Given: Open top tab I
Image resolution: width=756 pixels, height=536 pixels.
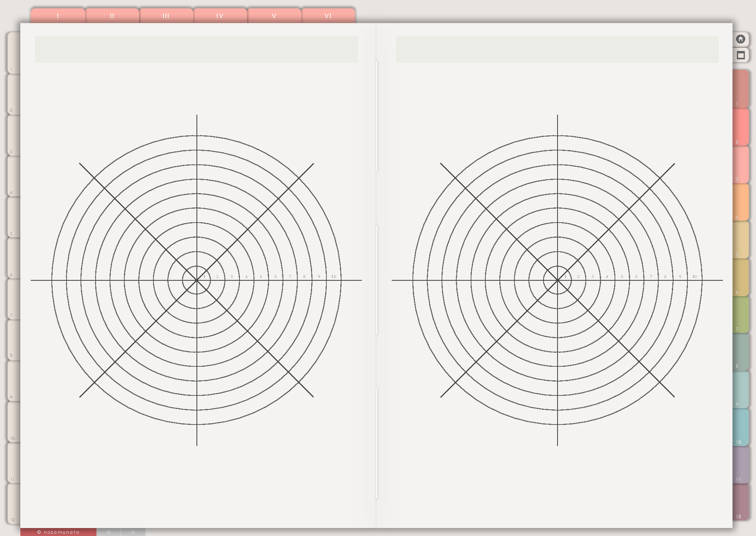Looking at the screenshot, I should tap(58, 16).
